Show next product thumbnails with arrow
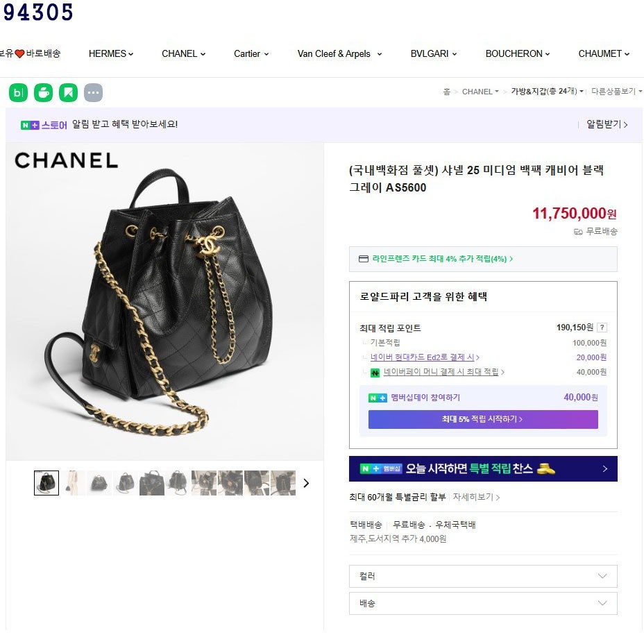The width and height of the screenshot is (644, 644). tap(306, 483)
